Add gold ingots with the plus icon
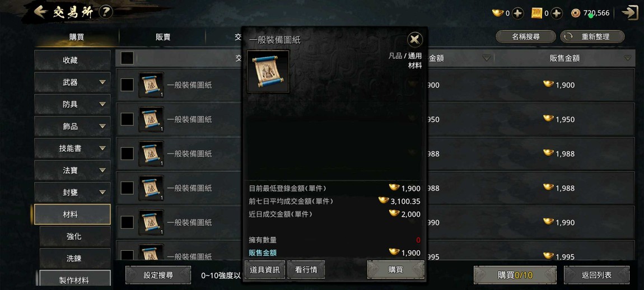Screen dimensions: 644x290 518,13
